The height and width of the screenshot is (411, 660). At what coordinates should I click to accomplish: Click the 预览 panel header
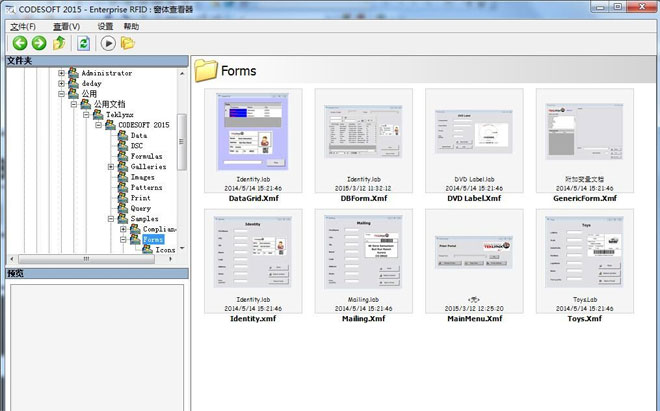point(97,273)
